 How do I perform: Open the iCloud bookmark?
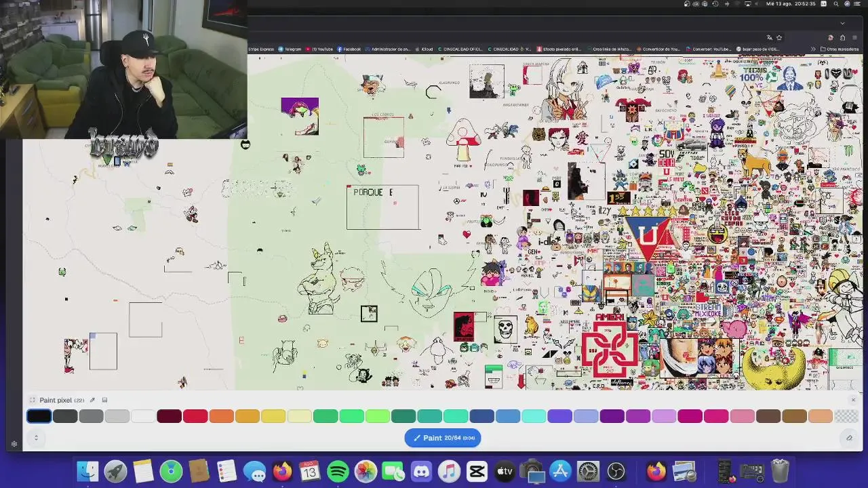point(425,49)
